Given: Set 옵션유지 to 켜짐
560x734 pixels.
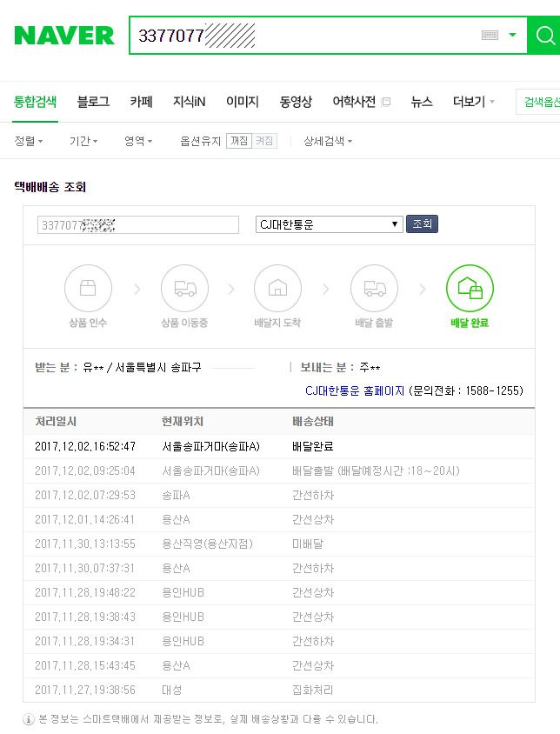Looking at the screenshot, I should [264, 141].
